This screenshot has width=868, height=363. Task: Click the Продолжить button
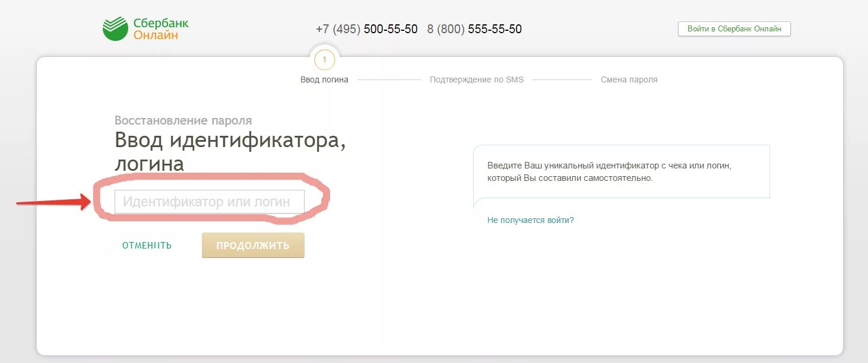[x=253, y=245]
